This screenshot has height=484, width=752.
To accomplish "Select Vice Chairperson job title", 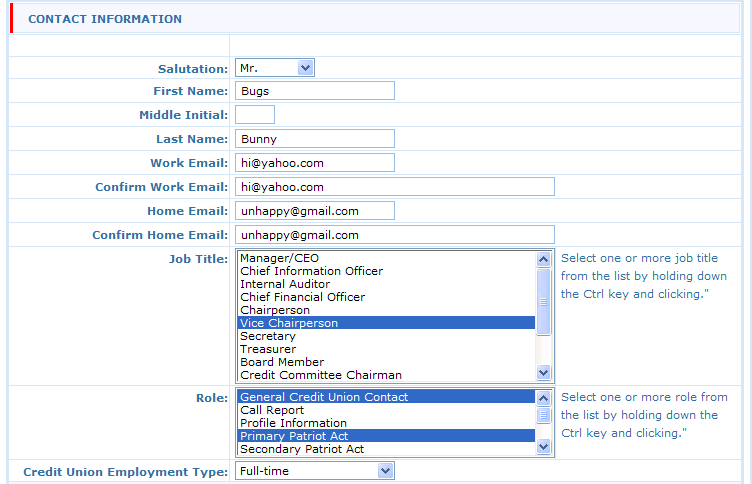I will coord(387,323).
